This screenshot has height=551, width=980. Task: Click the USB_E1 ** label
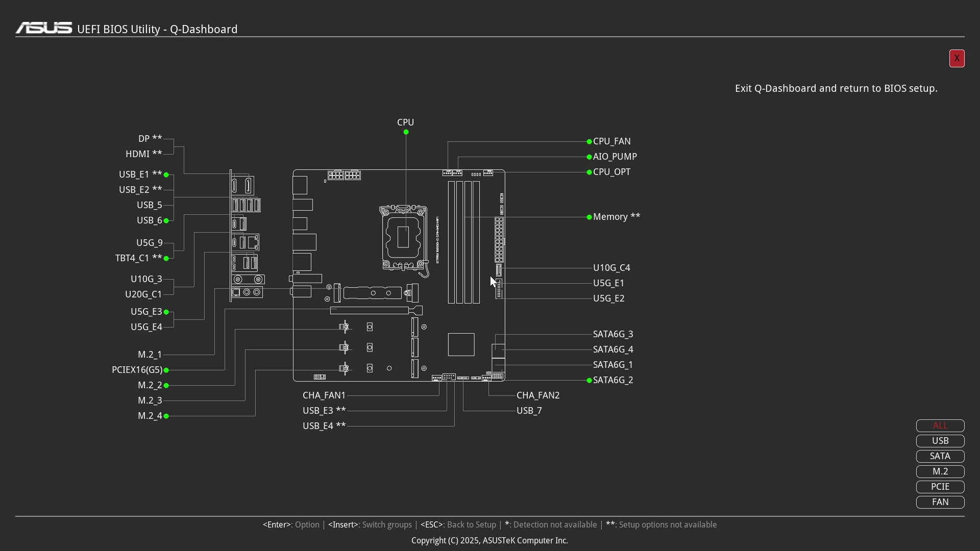[x=140, y=174]
